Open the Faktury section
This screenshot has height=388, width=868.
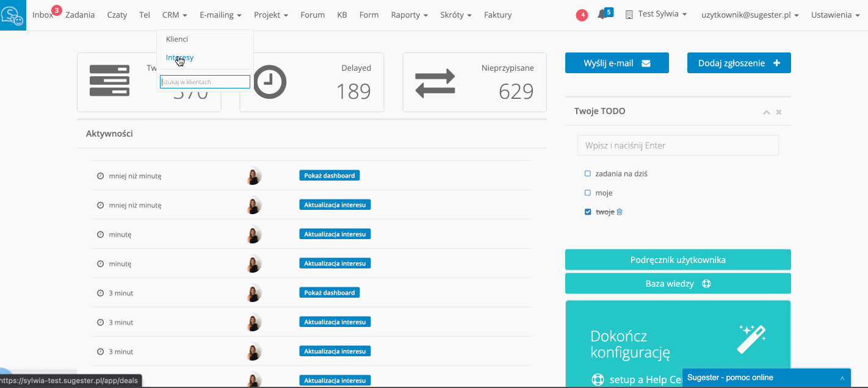498,15
